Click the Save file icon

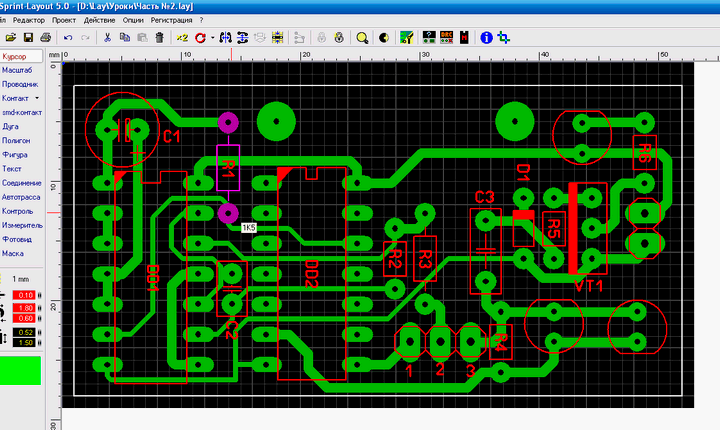pyautogui.click(x=29, y=37)
